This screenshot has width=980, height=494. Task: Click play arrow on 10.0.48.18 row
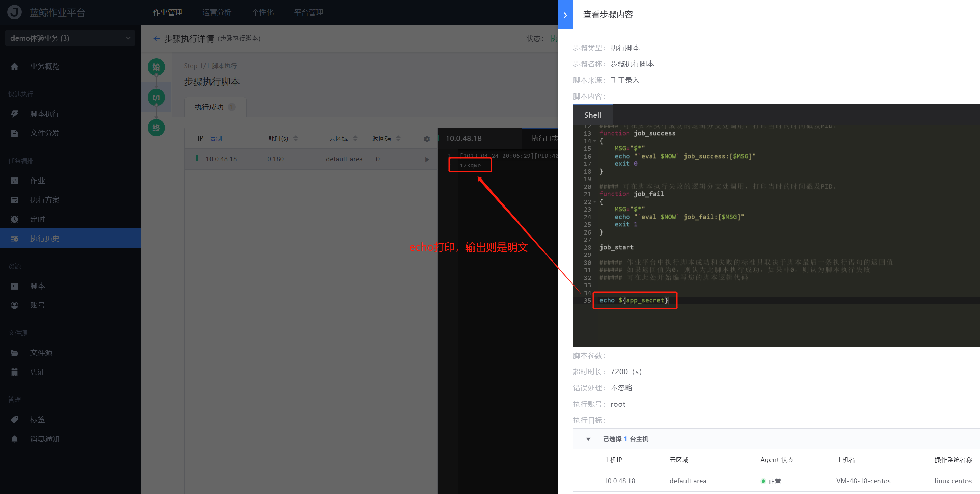(x=427, y=160)
